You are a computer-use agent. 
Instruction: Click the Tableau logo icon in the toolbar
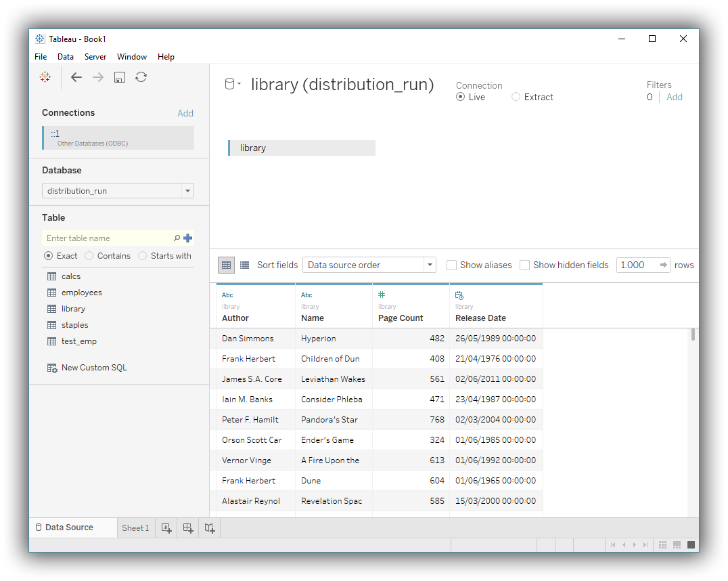(45, 77)
